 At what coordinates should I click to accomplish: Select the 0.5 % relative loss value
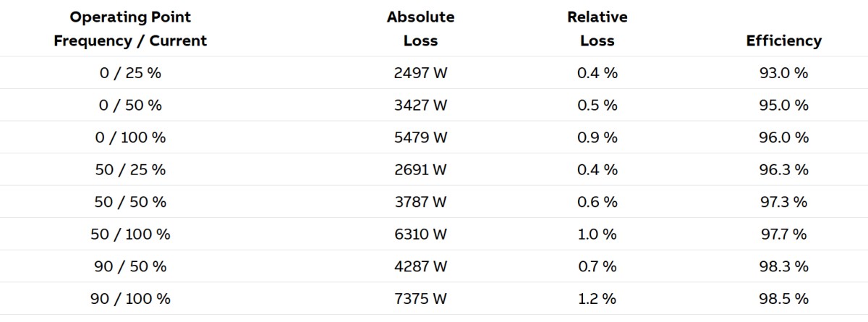pos(597,105)
